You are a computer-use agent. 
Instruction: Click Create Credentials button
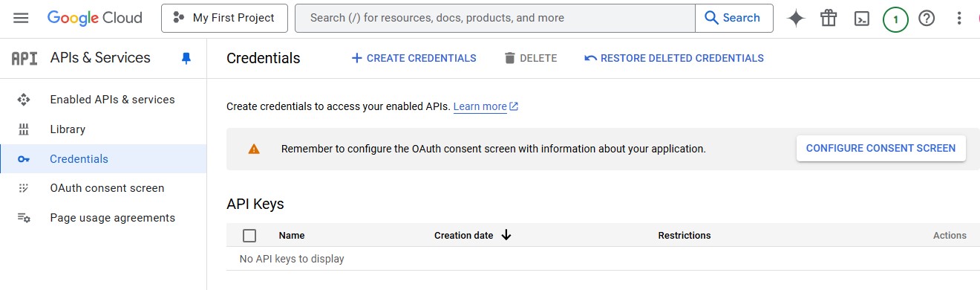[x=414, y=58]
